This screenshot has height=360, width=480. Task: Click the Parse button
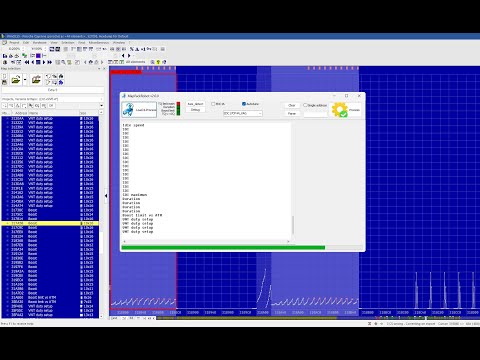point(292,113)
